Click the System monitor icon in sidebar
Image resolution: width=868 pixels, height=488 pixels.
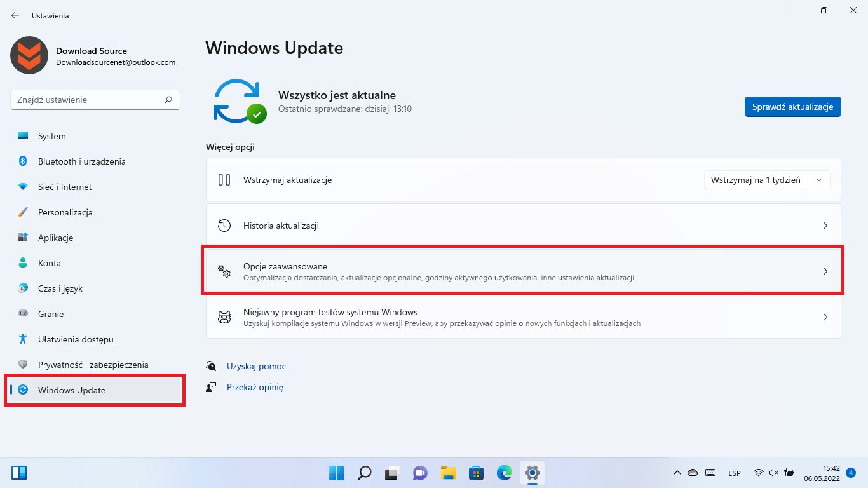pos(23,136)
